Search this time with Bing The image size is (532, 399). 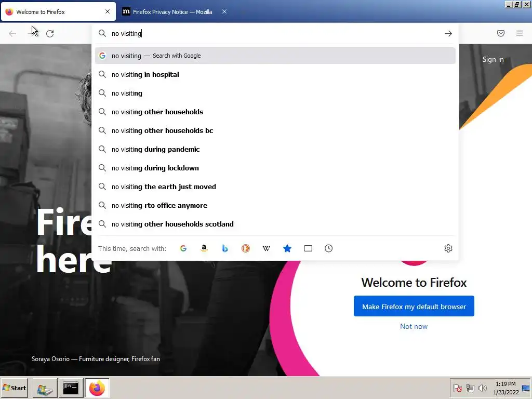click(224, 248)
